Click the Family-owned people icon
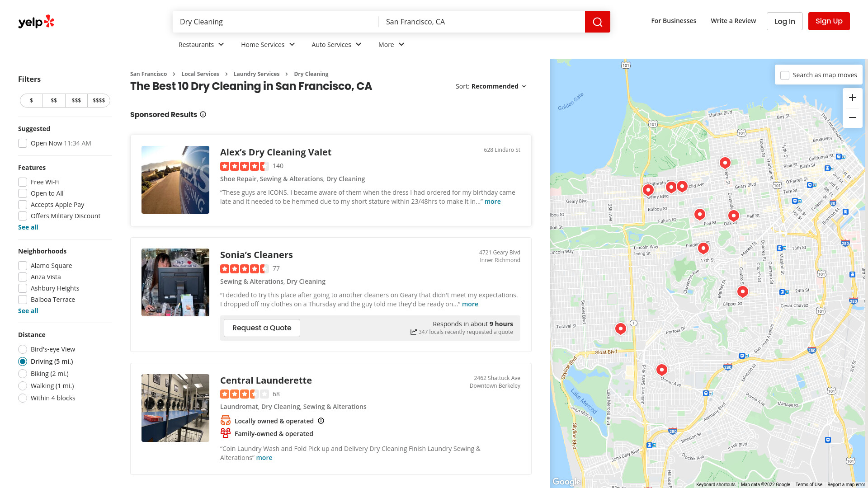The width and height of the screenshot is (868, 488). point(226,433)
